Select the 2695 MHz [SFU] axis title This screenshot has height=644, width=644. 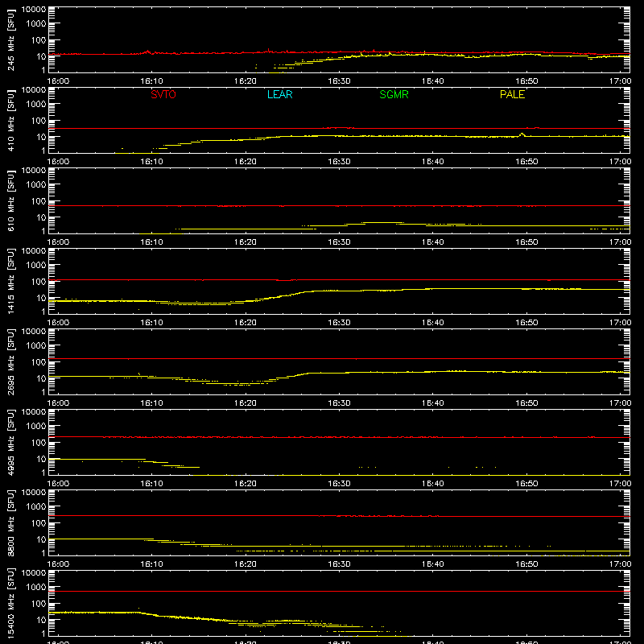tap(11, 361)
